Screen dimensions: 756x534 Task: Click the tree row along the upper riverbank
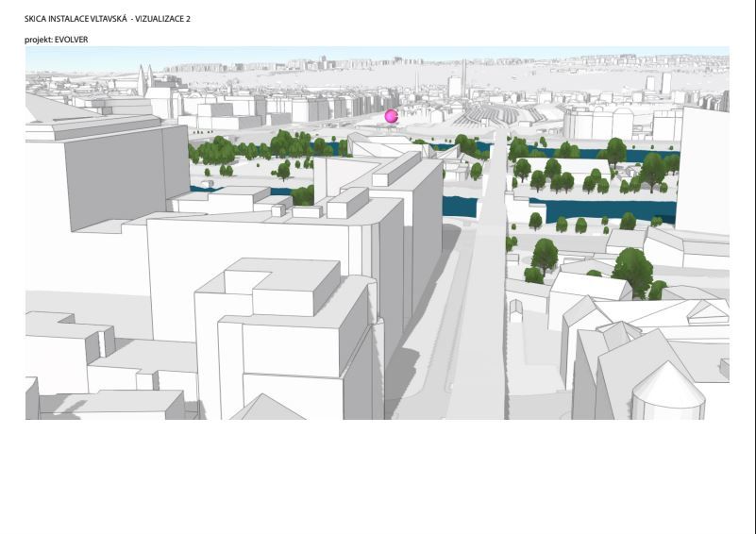pos(255,146)
